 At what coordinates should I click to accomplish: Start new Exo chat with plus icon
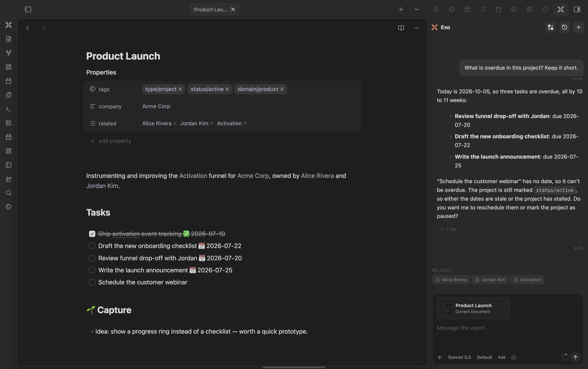[x=579, y=27]
